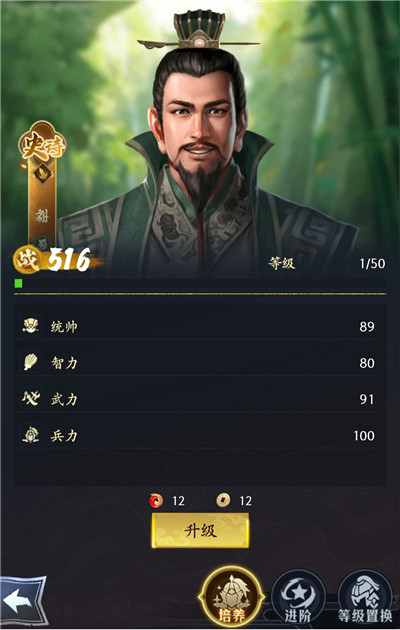Select the 统帅 stat row value 89
400x630 pixels.
click(367, 327)
